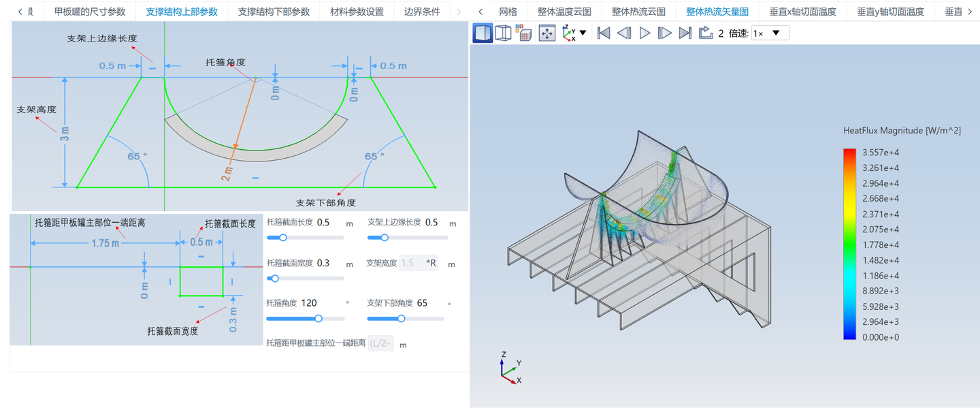
Task: Open the 倍速 playback speed dropdown
Action: [770, 33]
